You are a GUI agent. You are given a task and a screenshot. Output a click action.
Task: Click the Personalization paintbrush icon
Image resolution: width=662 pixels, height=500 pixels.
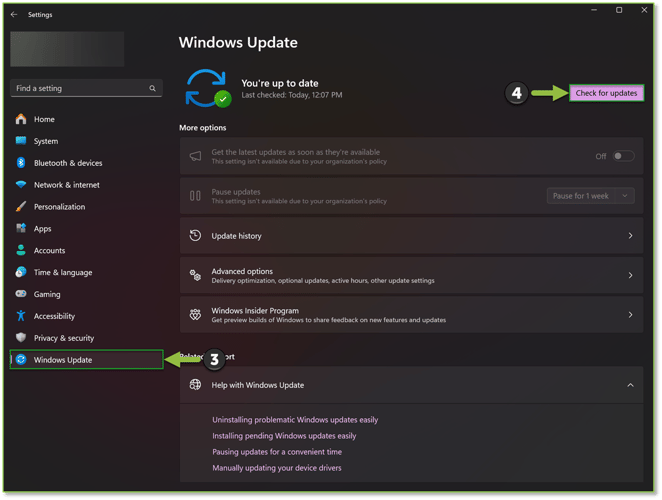tap(21, 207)
